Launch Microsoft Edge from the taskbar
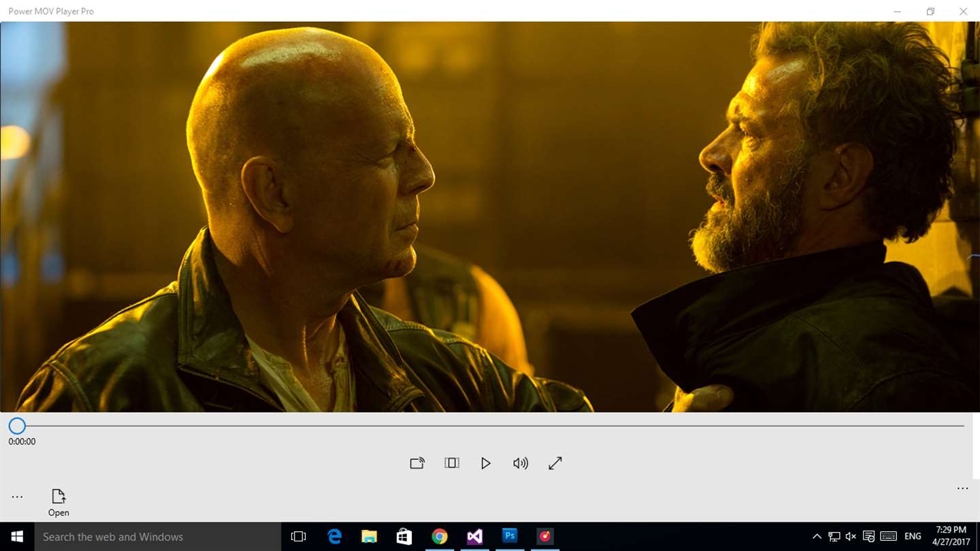The height and width of the screenshot is (551, 980). (x=334, y=537)
